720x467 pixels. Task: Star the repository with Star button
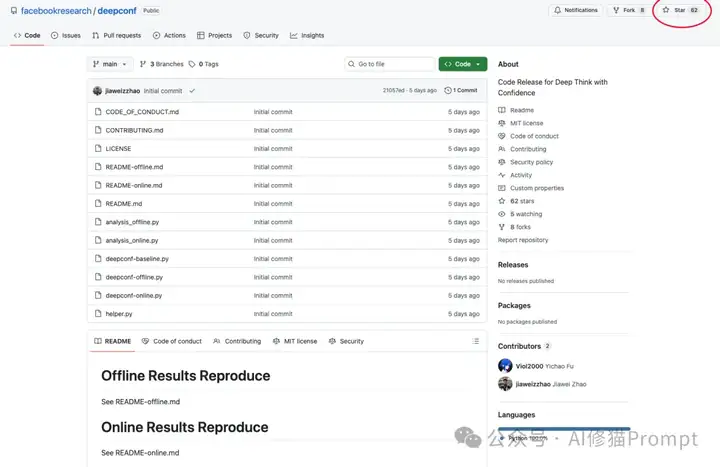[x=681, y=10]
